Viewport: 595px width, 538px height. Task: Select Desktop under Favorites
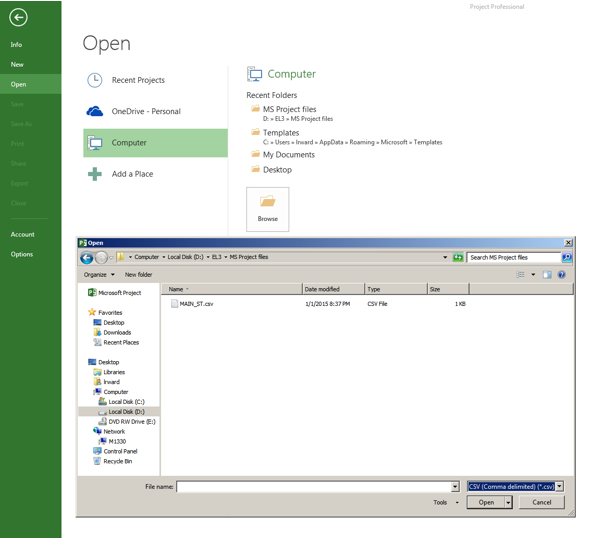(109, 322)
